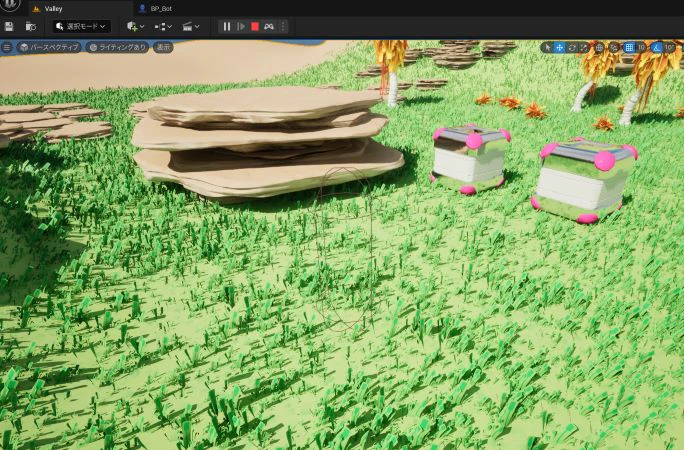Open the browse content folder icon
This screenshot has height=450, width=684.
[x=31, y=27]
